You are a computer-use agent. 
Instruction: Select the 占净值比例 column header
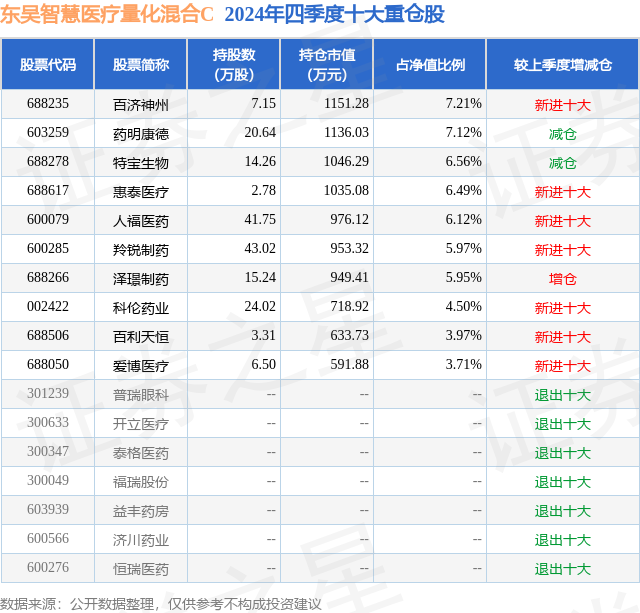(430, 64)
